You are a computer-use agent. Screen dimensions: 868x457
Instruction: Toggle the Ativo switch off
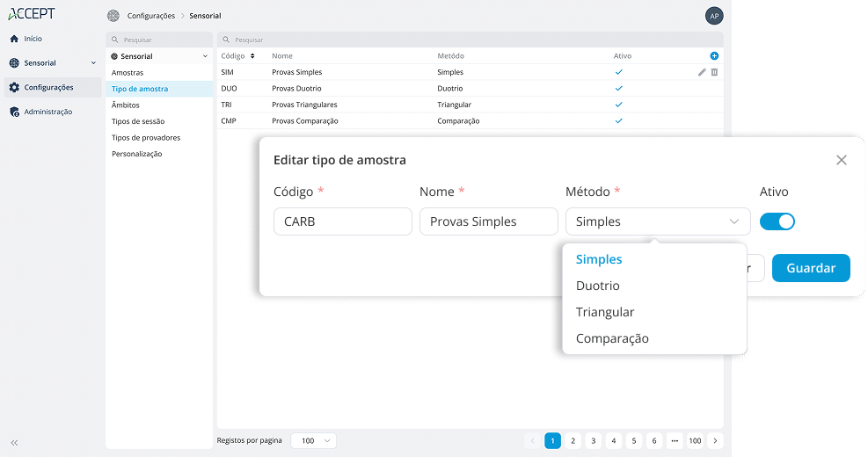pos(777,221)
